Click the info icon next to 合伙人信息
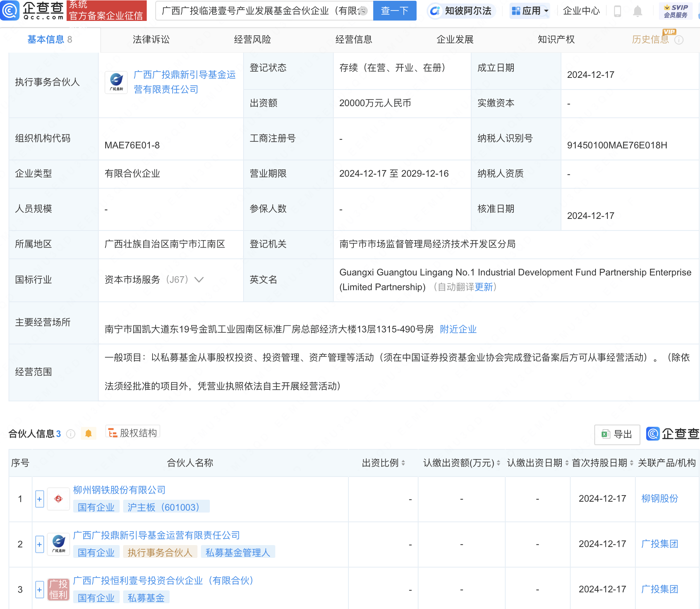Viewport: 700px width, 609px height. pos(70,434)
